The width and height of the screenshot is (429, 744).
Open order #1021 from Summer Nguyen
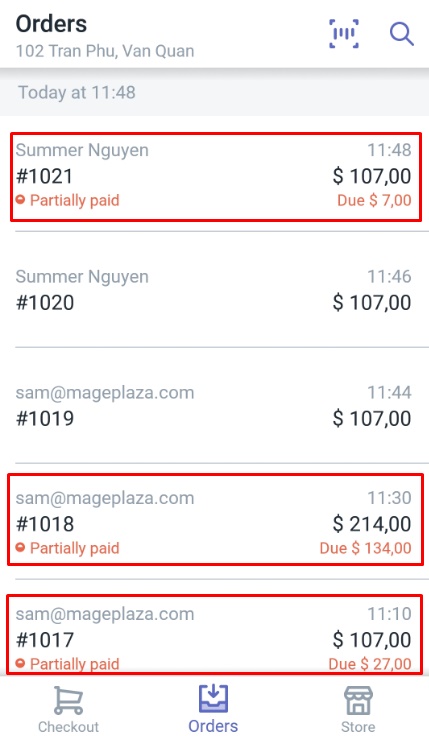[216, 177]
